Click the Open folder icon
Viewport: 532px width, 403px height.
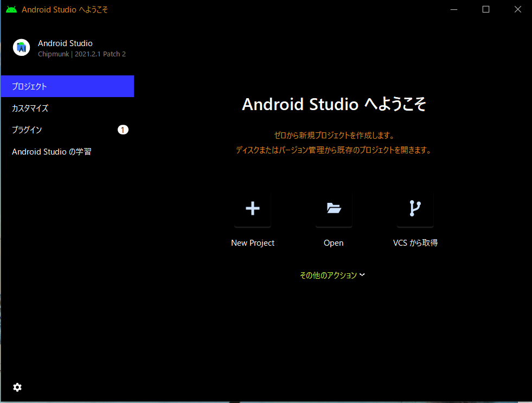coord(334,208)
